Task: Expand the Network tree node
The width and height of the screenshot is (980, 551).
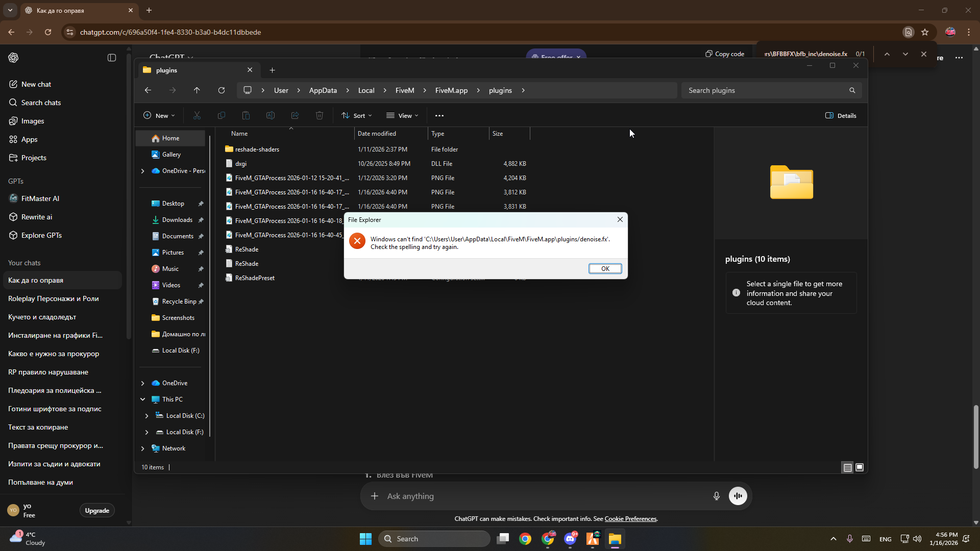Action: tap(143, 448)
